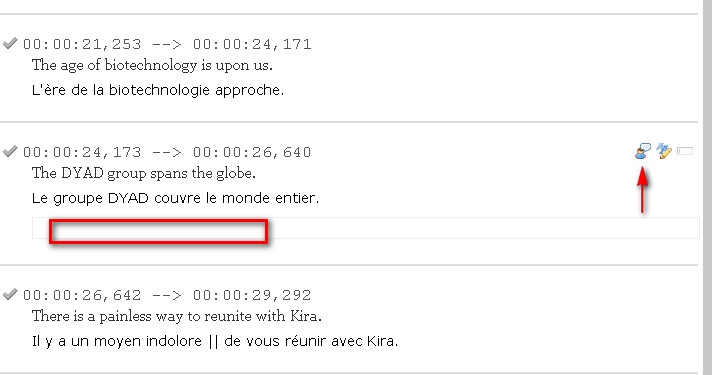712x375 pixels.
Task: Click the small rectangle icon beside the pencil
Action: (685, 151)
